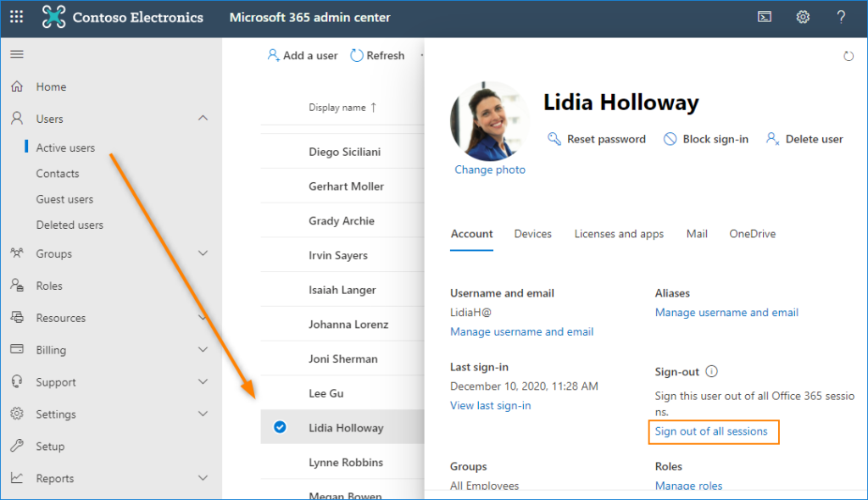Open Deleted users in sidebar
The image size is (868, 500).
coord(70,225)
